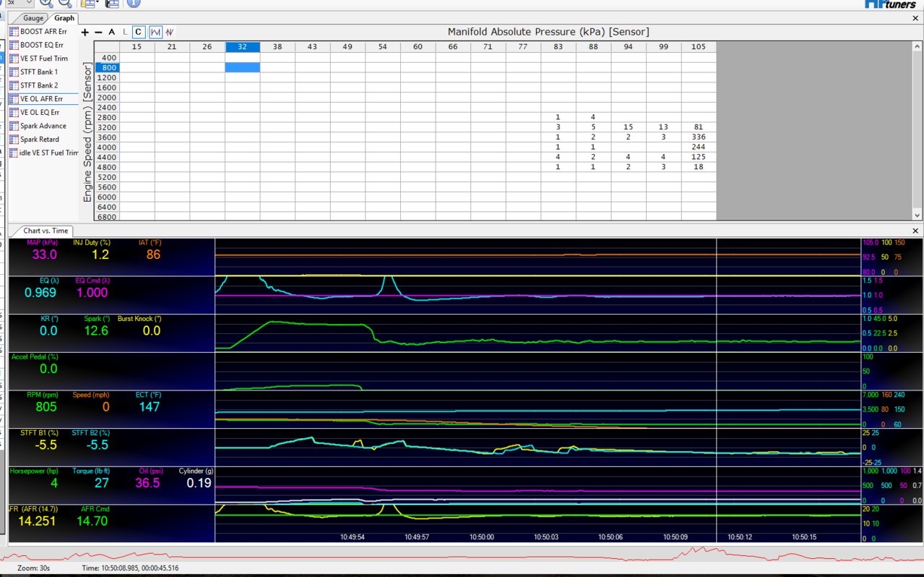This screenshot has height=577, width=924.
Task: Click the red overview waveform timeline
Action: click(462, 555)
